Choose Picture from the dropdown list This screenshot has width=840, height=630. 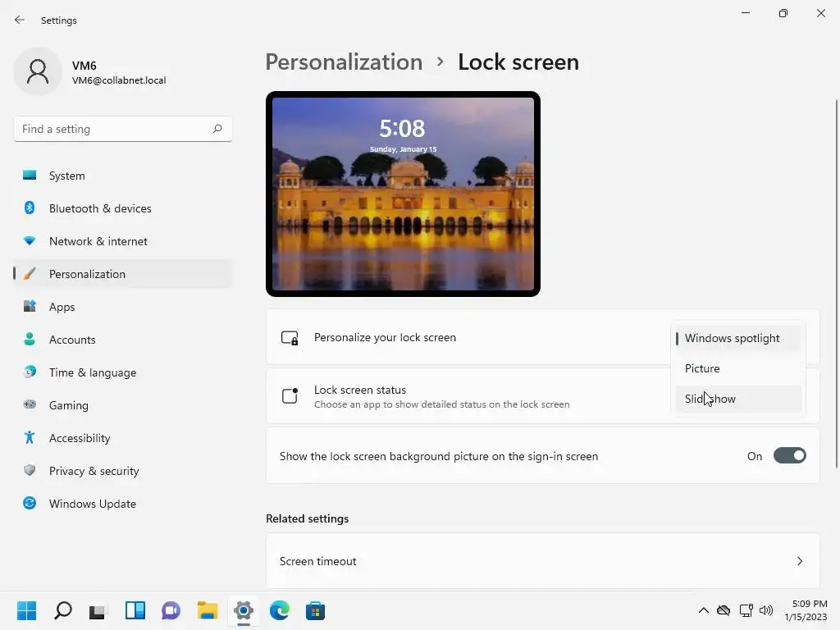click(738, 368)
